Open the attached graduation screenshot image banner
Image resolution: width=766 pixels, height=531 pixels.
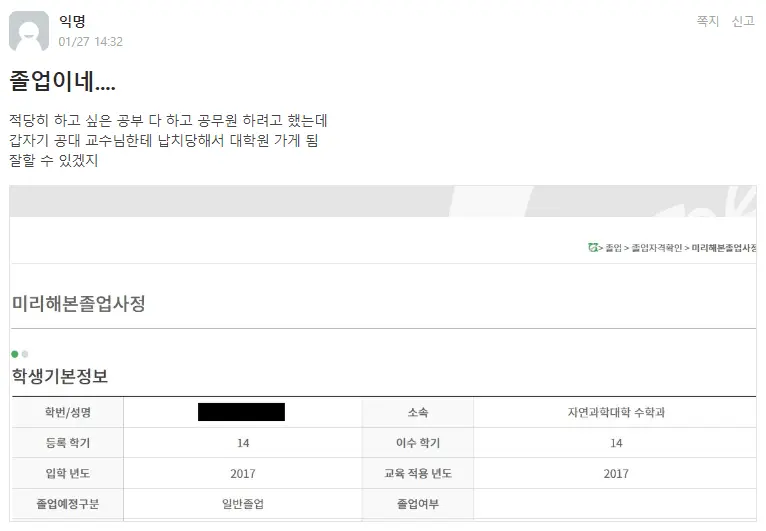coord(383,201)
